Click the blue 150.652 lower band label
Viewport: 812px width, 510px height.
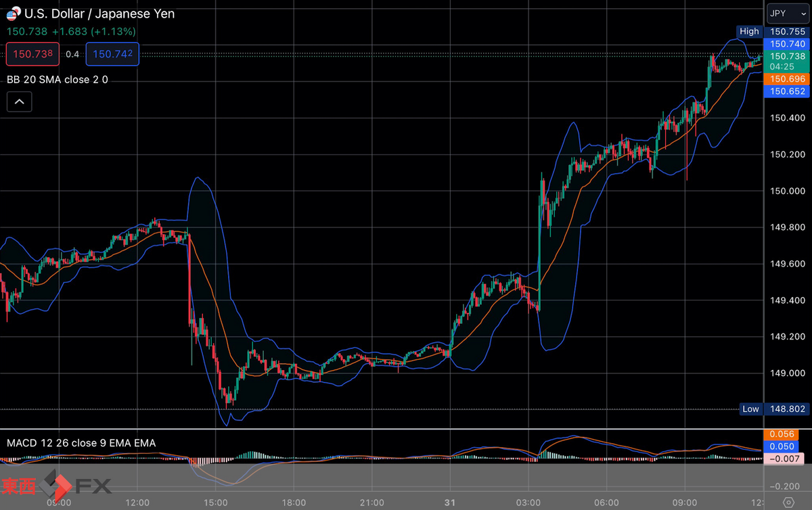coord(786,91)
